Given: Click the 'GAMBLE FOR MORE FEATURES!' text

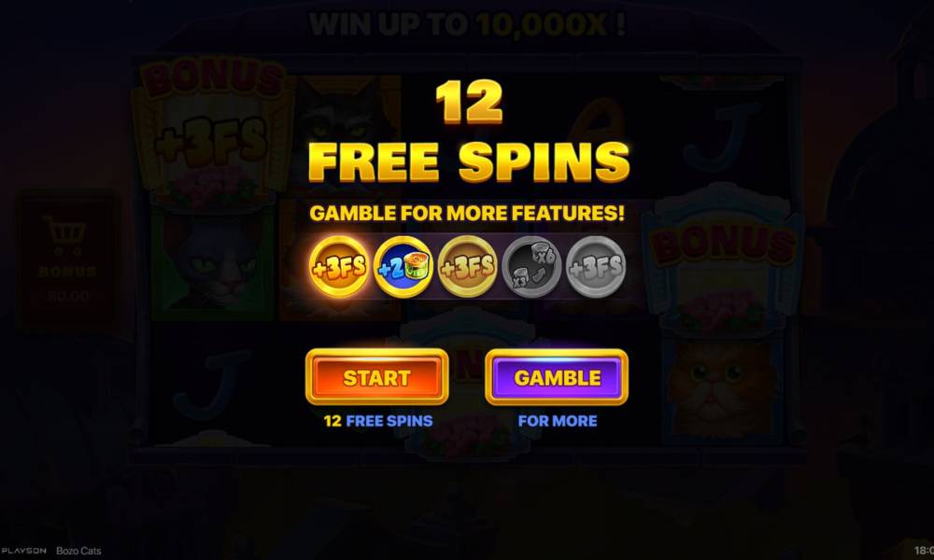Looking at the screenshot, I should [x=468, y=213].
